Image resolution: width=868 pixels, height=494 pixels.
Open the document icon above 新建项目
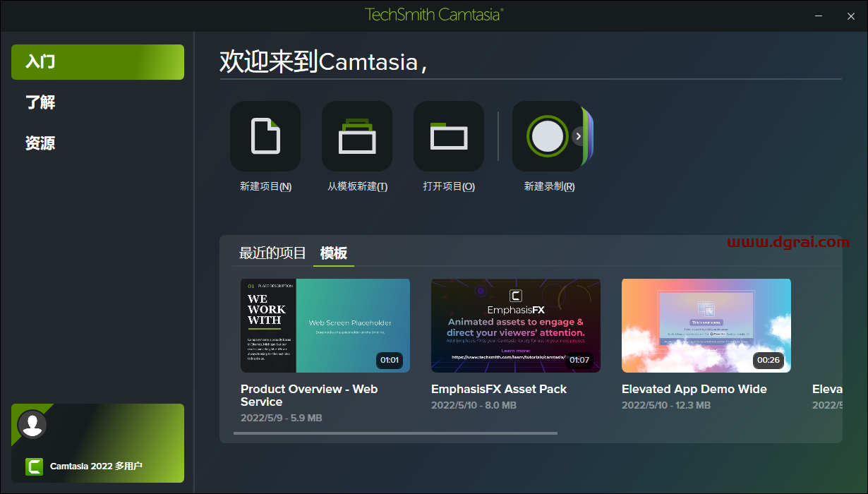pos(265,136)
